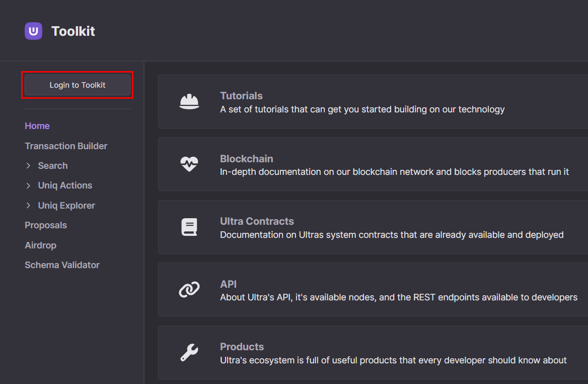Open Transaction Builder from sidebar
The height and width of the screenshot is (384, 588).
(x=66, y=146)
